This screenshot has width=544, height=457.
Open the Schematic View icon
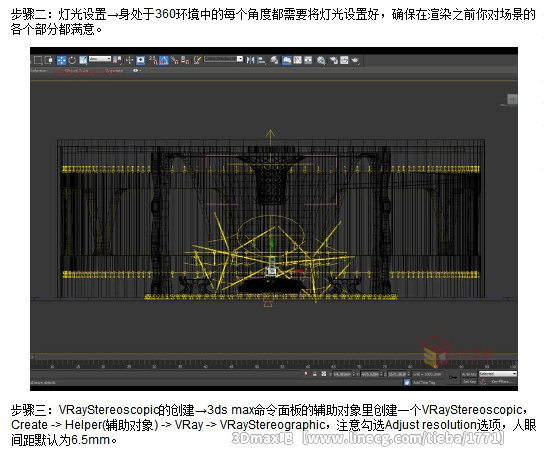click(x=308, y=60)
